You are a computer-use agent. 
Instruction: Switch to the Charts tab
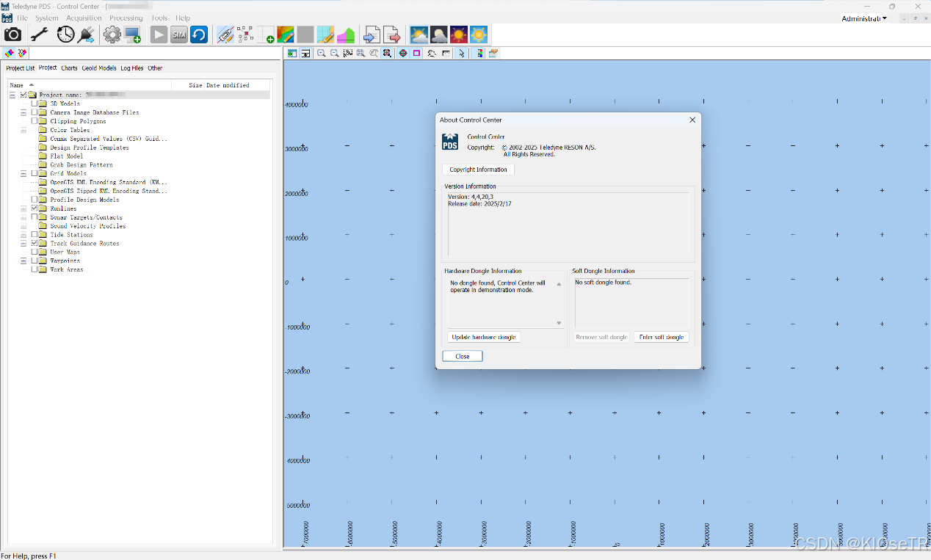(x=69, y=68)
